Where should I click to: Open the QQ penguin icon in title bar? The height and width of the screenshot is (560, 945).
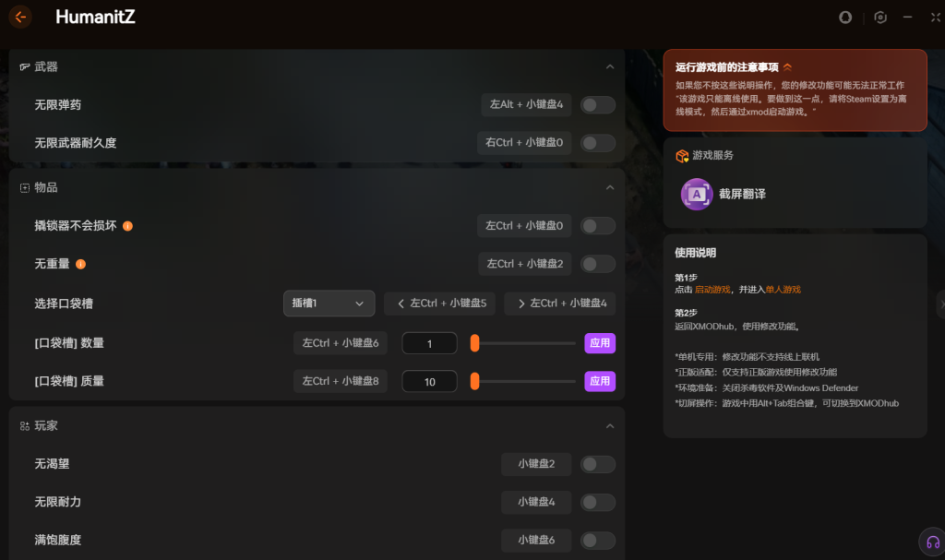(845, 18)
